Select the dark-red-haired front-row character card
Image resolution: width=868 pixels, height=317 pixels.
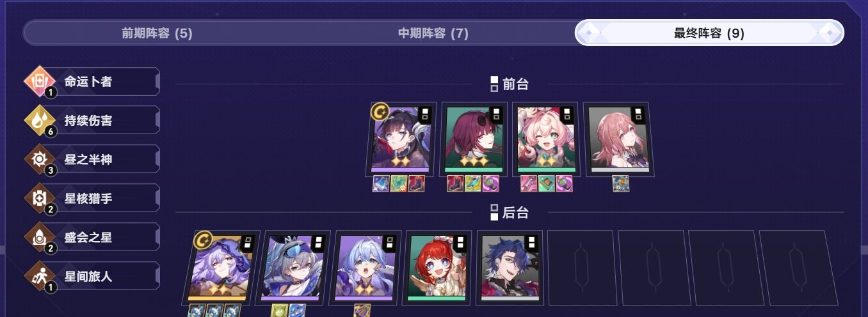click(473, 139)
